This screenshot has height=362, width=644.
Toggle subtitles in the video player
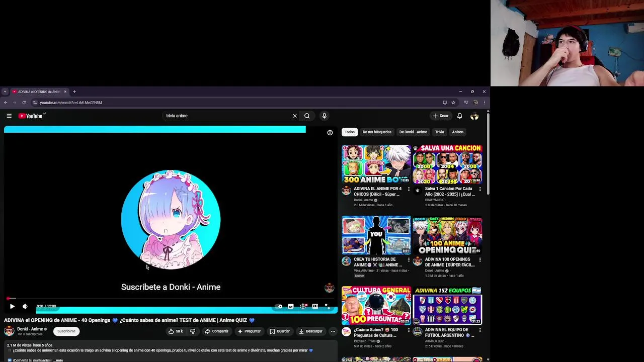291,306
